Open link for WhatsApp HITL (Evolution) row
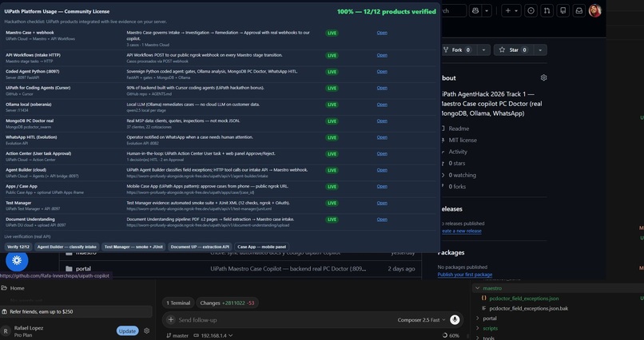 click(382, 137)
